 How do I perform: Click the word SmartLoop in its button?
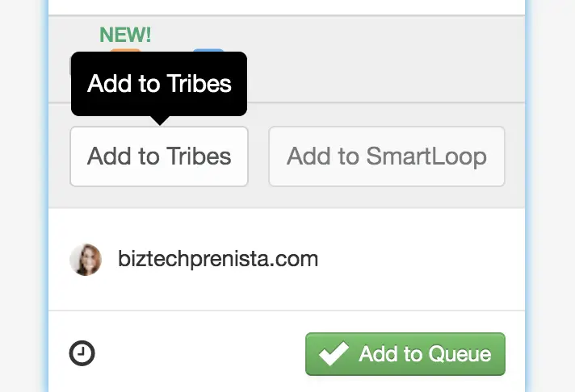(426, 156)
